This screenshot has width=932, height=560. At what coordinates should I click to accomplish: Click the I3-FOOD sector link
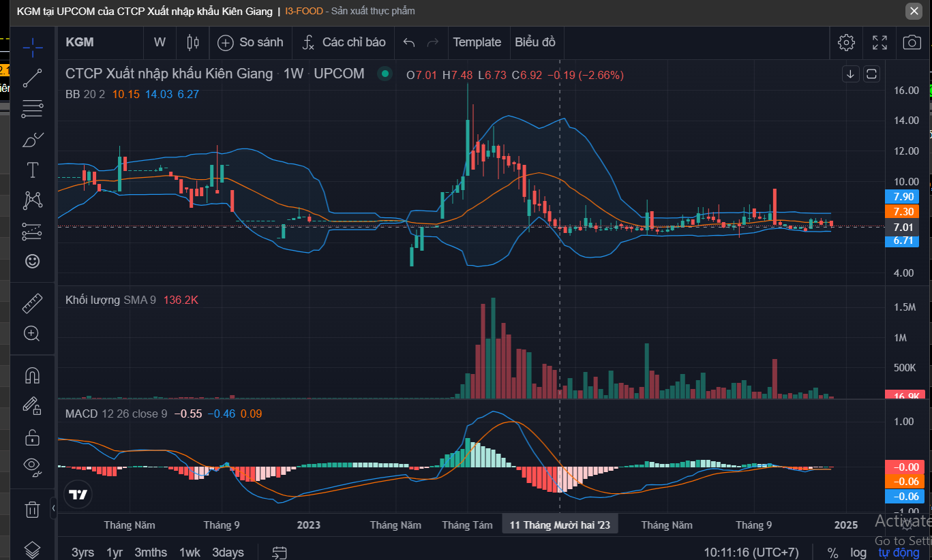[x=304, y=11]
